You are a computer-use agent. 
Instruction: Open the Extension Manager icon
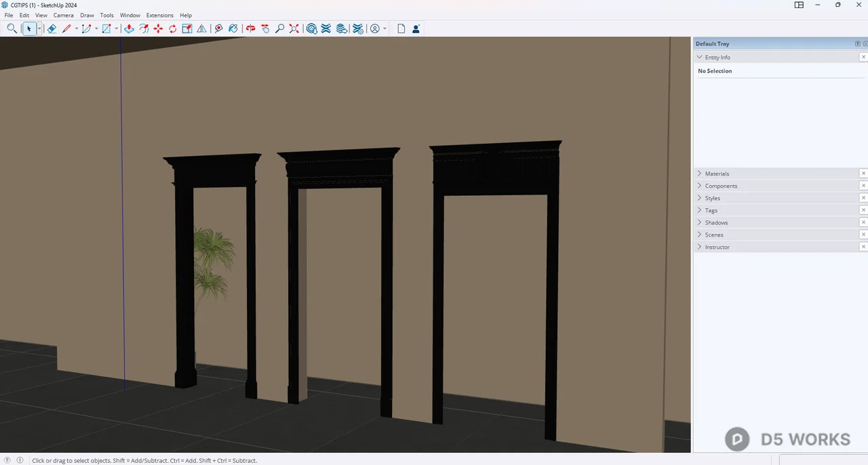(358, 28)
